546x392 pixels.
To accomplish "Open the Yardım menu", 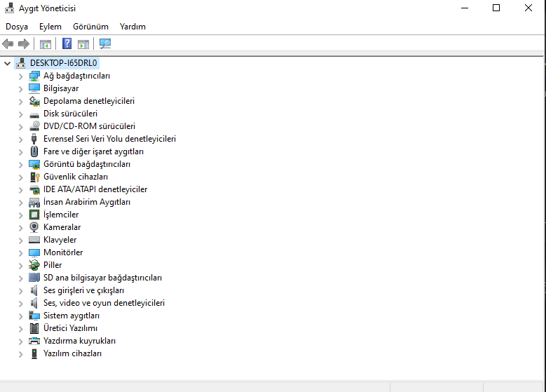I will click(132, 27).
